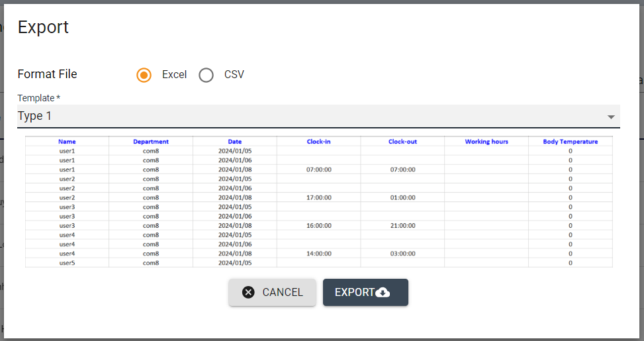Select the Working hours column header
644x341 pixels.
[x=486, y=142]
